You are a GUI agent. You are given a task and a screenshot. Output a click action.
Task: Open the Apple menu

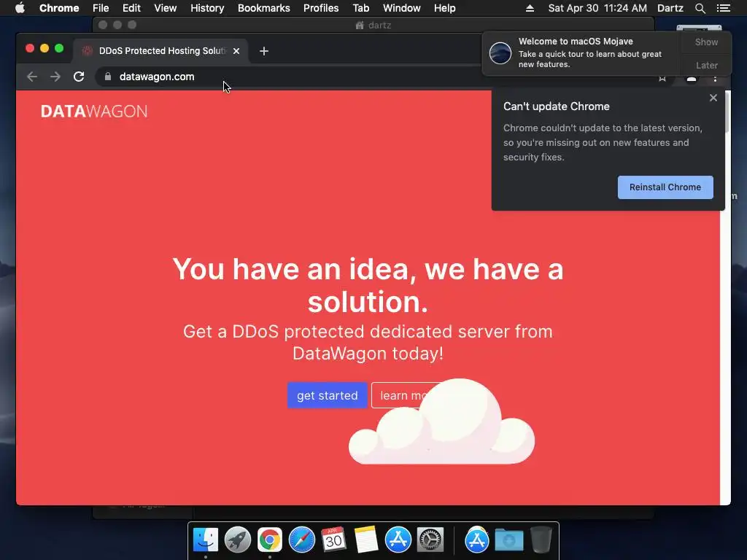[x=20, y=8]
